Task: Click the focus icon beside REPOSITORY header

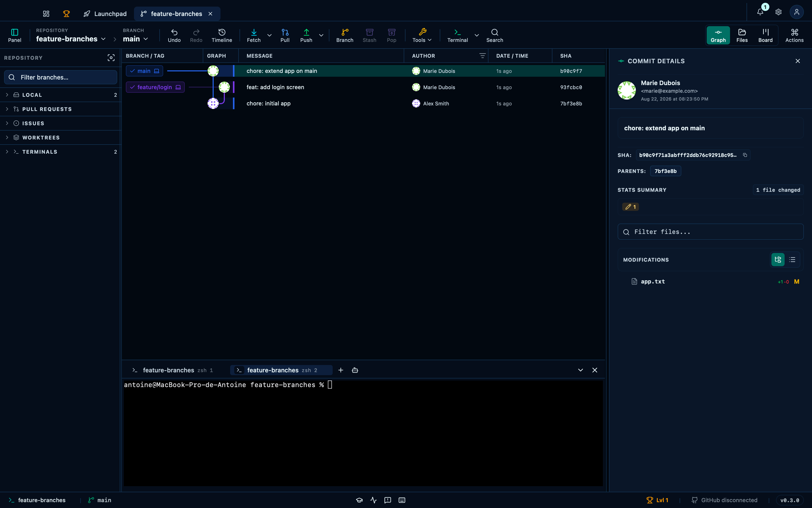Action: pos(111,58)
